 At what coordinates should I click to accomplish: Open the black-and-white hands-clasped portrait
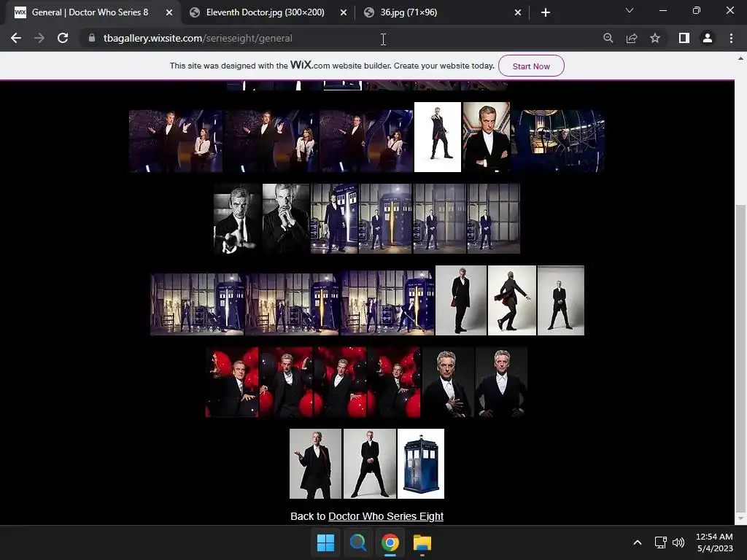click(x=286, y=219)
